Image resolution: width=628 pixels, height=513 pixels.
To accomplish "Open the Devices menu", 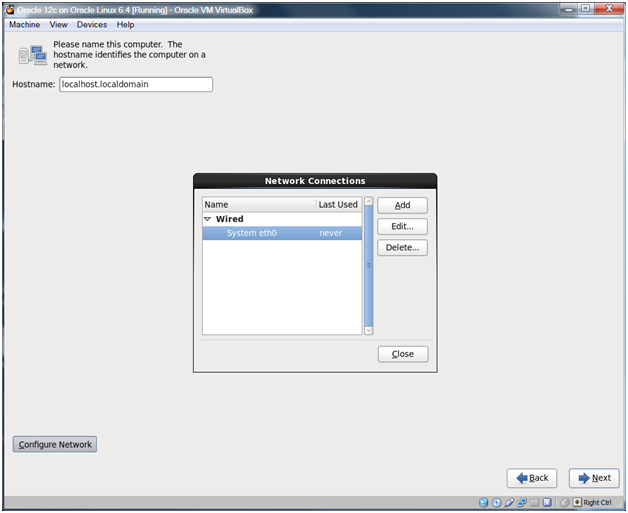I will (x=92, y=24).
